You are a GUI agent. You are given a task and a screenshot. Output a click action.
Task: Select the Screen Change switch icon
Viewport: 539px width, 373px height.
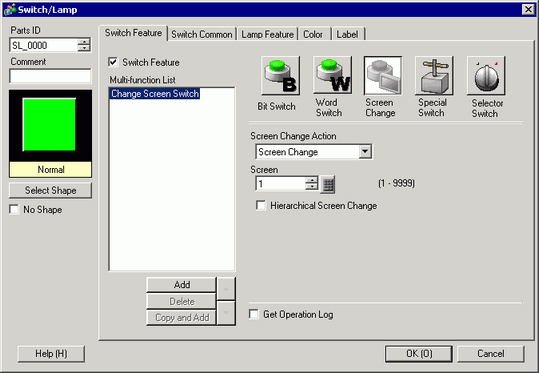[383, 76]
